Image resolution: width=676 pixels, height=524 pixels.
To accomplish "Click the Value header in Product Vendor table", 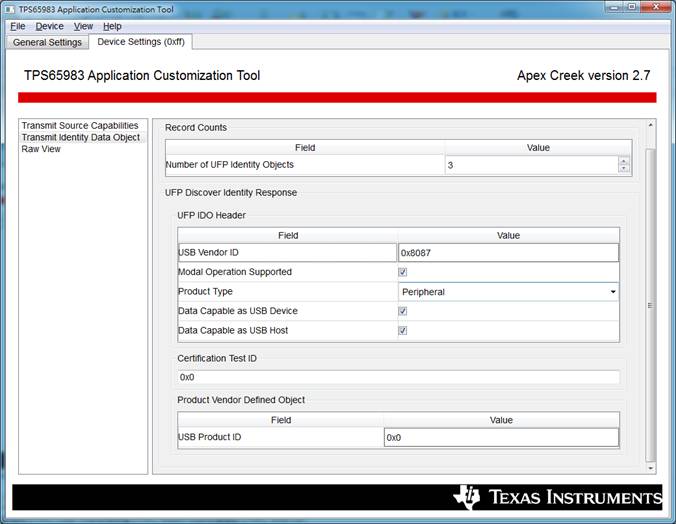I will pos(501,420).
